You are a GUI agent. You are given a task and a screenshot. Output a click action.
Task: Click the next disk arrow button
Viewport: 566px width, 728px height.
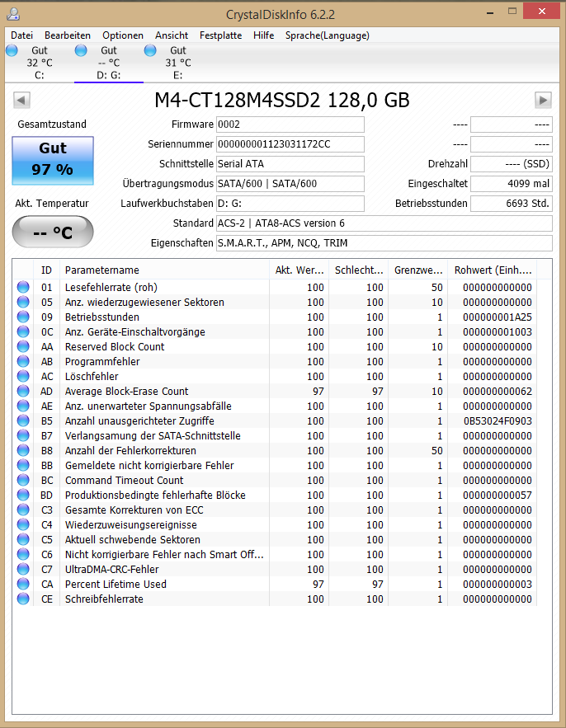(543, 100)
